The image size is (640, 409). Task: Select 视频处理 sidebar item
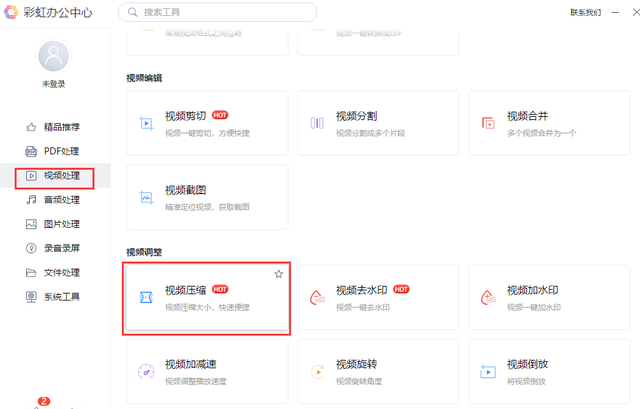(55, 176)
